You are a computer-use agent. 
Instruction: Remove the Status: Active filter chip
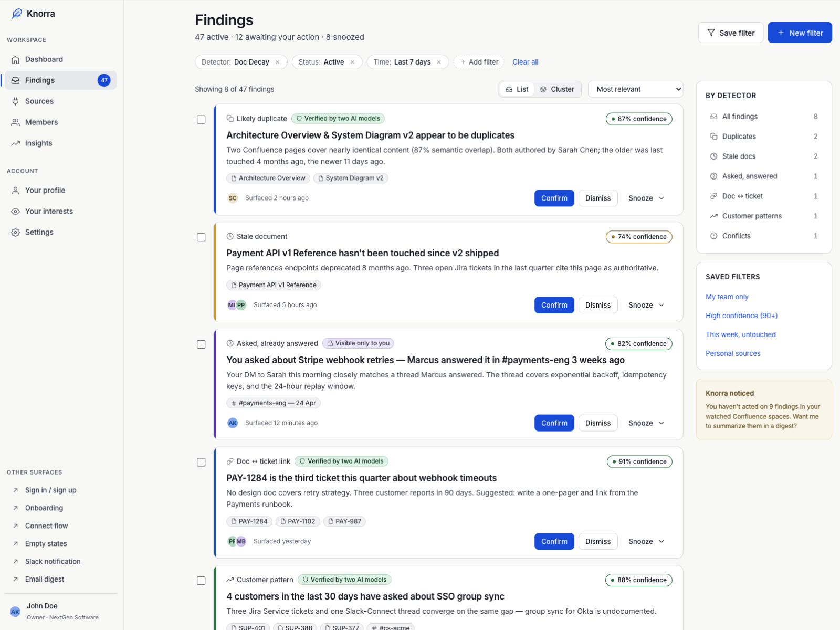352,62
